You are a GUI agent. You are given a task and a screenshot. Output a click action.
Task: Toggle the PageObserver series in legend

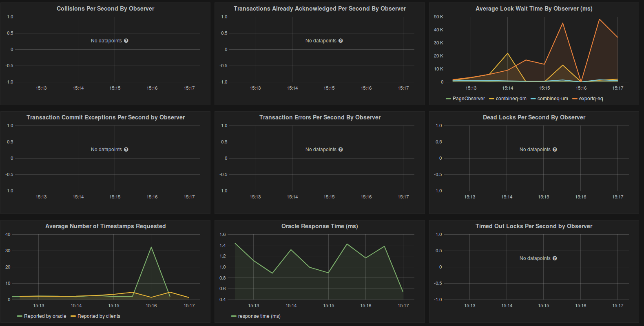click(x=468, y=99)
